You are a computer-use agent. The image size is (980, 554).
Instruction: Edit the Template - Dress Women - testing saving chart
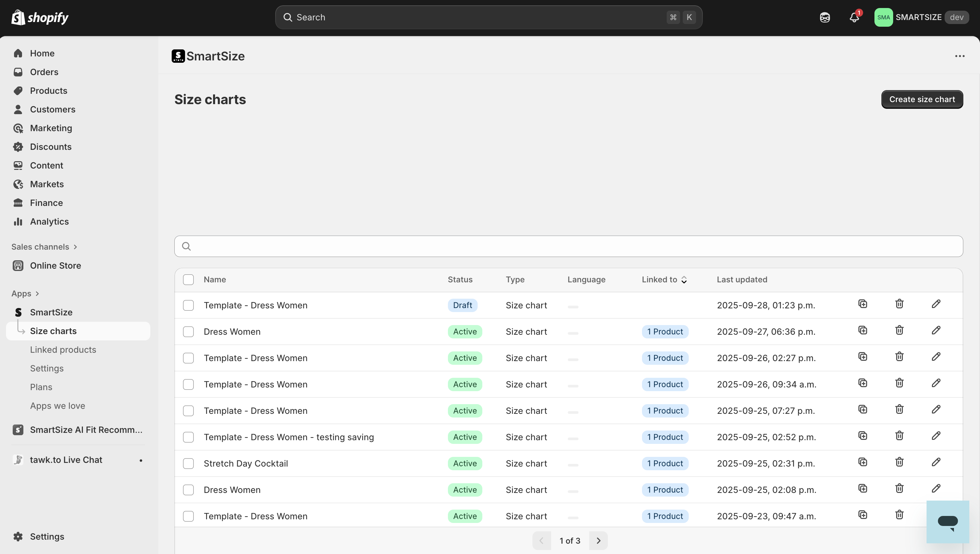(x=936, y=436)
